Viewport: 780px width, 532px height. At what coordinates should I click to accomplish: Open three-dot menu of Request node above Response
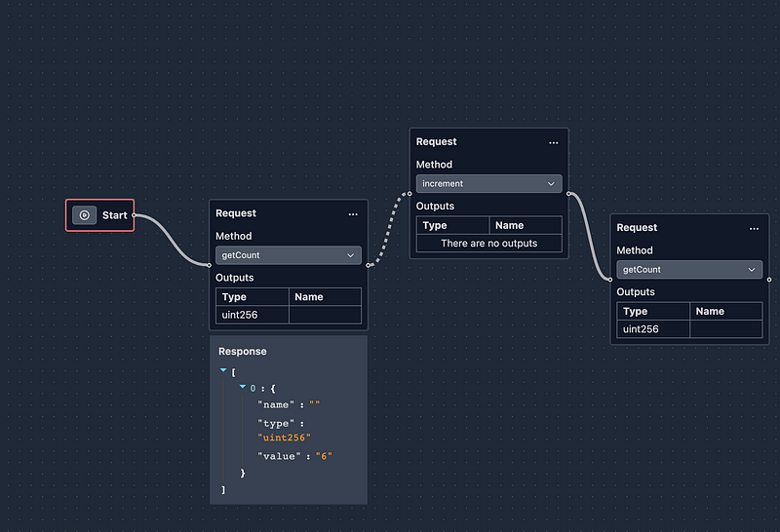point(353,213)
